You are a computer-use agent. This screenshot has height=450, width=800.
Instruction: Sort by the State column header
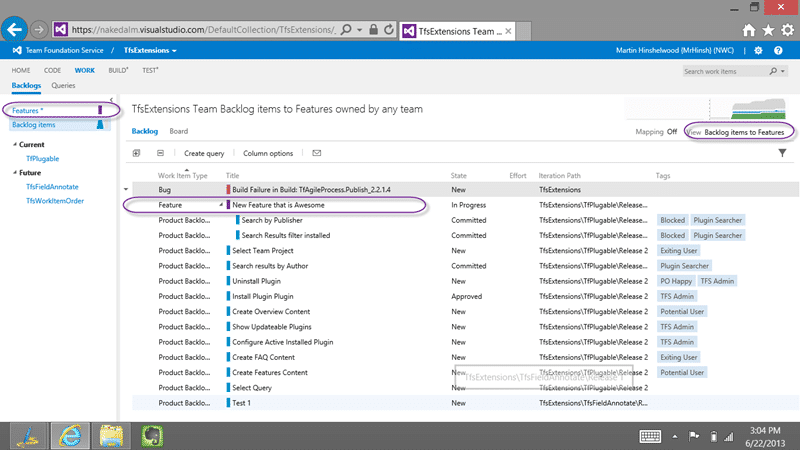point(459,176)
